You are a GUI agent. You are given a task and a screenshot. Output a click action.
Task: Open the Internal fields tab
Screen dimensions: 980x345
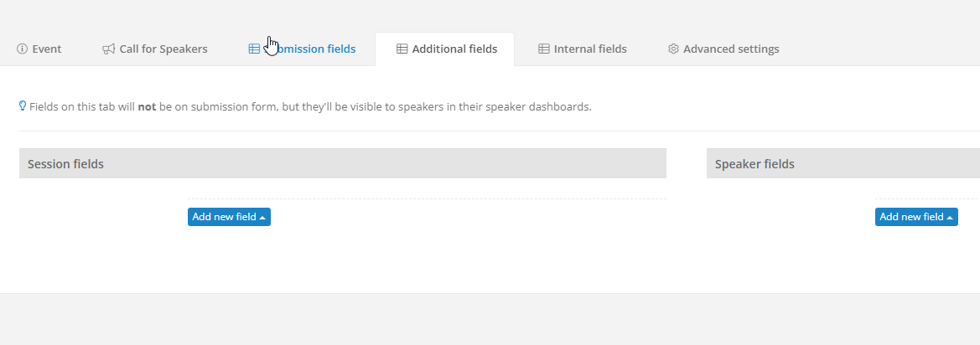click(x=583, y=49)
